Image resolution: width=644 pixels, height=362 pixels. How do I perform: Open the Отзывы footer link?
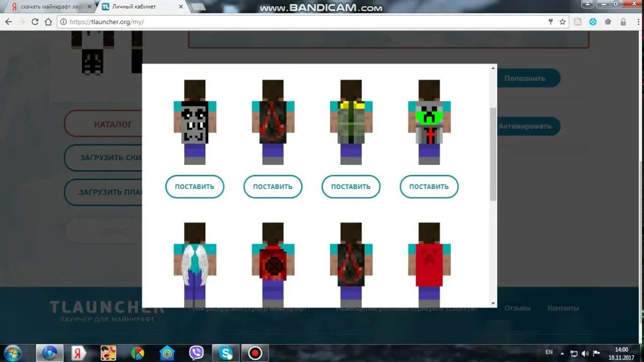point(517,308)
